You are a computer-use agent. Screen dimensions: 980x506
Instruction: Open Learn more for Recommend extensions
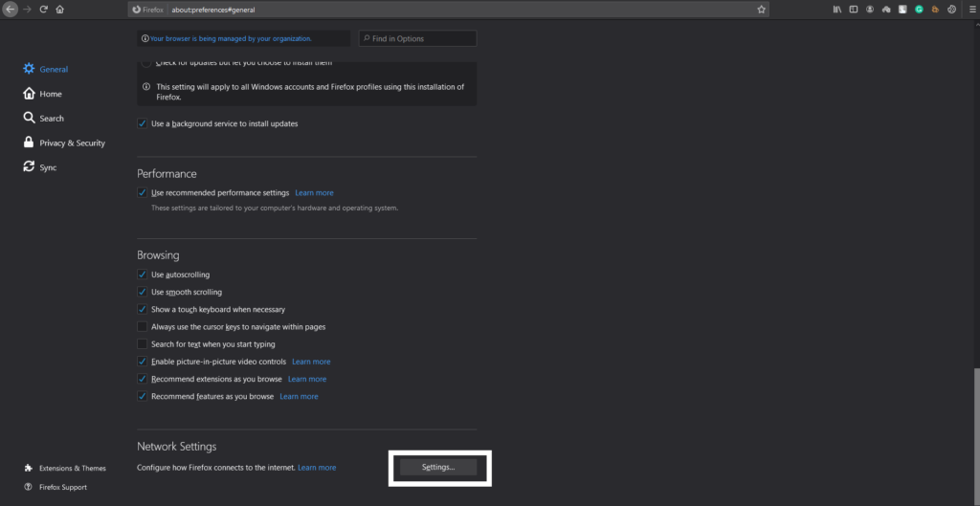click(307, 379)
